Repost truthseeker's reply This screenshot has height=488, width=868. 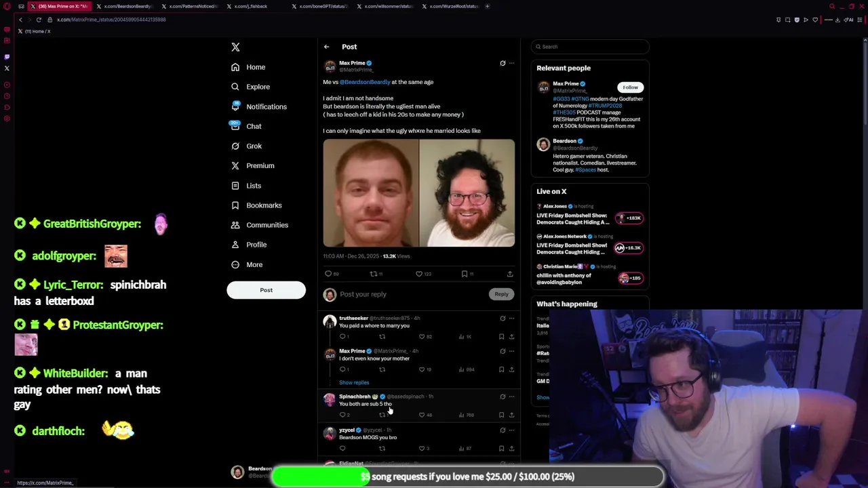click(382, 337)
